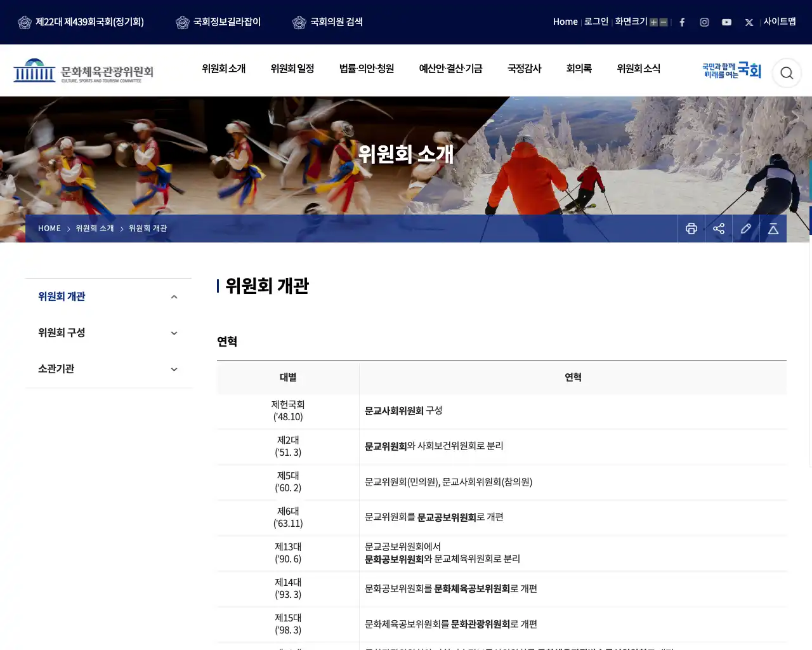This screenshot has height=650, width=812.
Task: Click the 문교사회위원회 구성 table cell
Action: pos(573,411)
